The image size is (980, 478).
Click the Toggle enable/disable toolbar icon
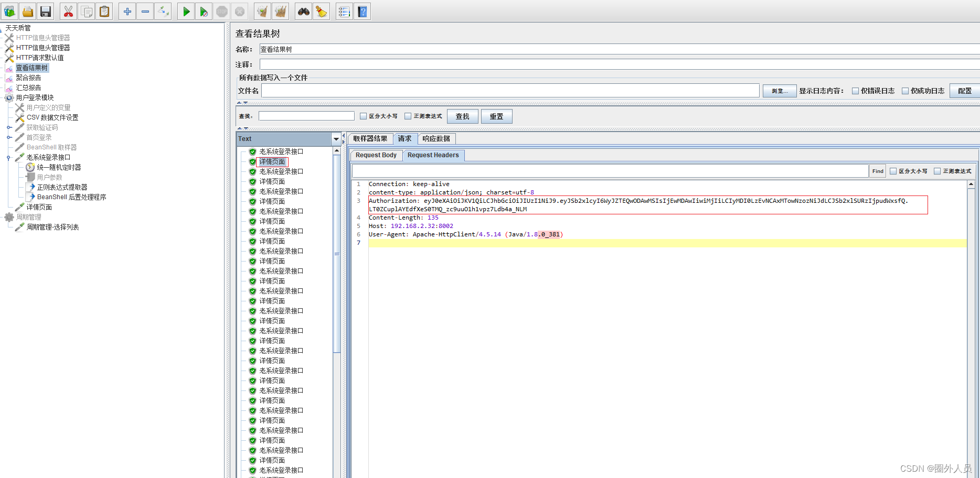pyautogui.click(x=163, y=11)
